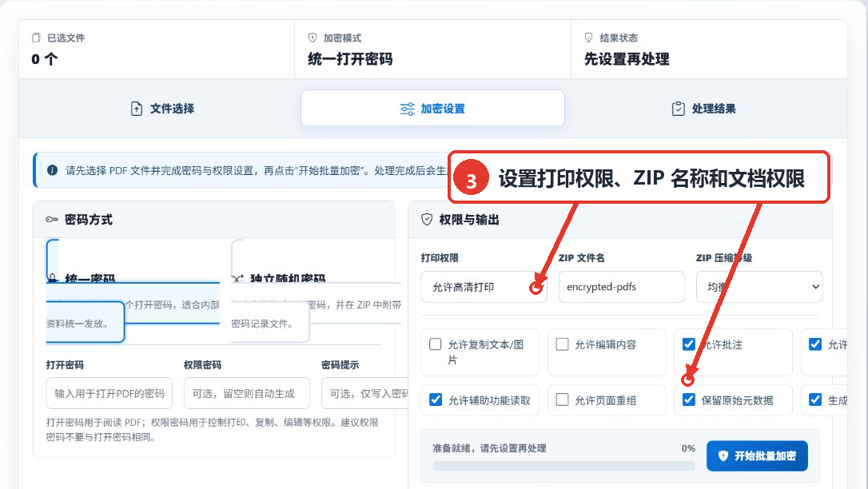This screenshot has height=489, width=868.
Task: Open the 文件选择 tab
Action: tap(162, 109)
